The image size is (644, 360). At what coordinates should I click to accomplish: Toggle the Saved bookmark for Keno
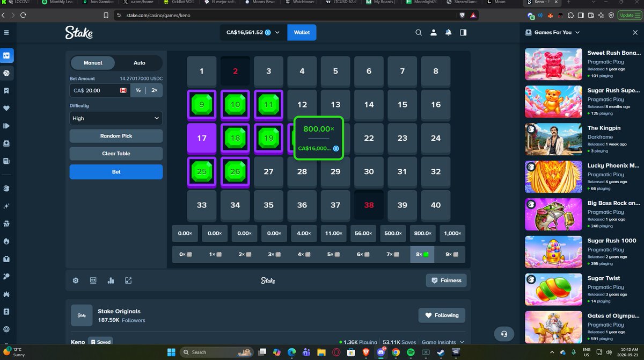point(100,342)
